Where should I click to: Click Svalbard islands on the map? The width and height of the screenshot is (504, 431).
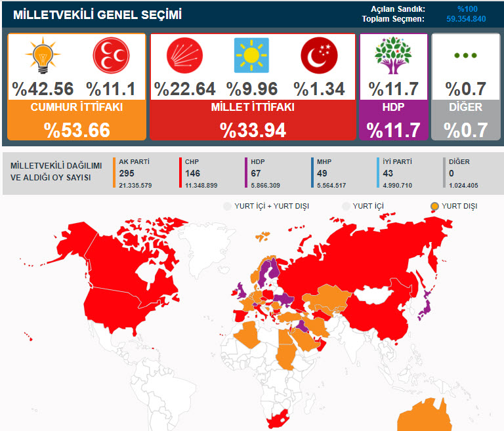tap(263, 237)
